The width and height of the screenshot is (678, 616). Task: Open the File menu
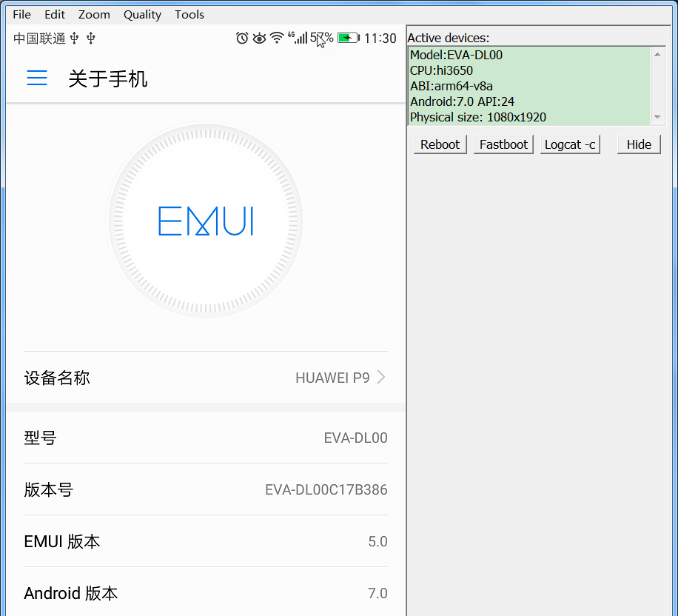coord(21,14)
